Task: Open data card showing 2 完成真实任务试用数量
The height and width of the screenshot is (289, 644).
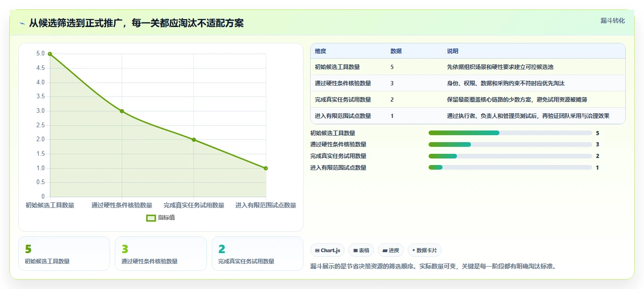Action: [257, 254]
